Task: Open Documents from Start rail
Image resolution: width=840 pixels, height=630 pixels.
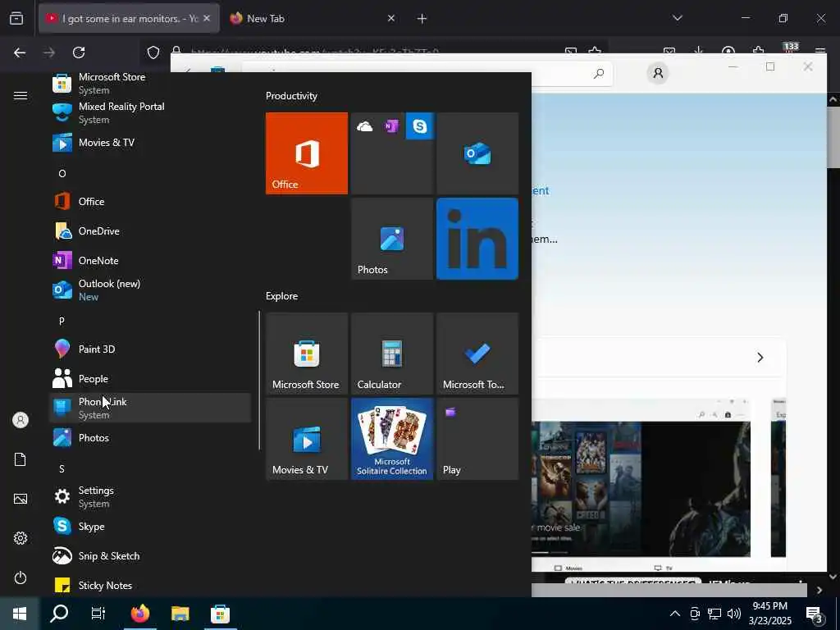Action: tap(21, 459)
